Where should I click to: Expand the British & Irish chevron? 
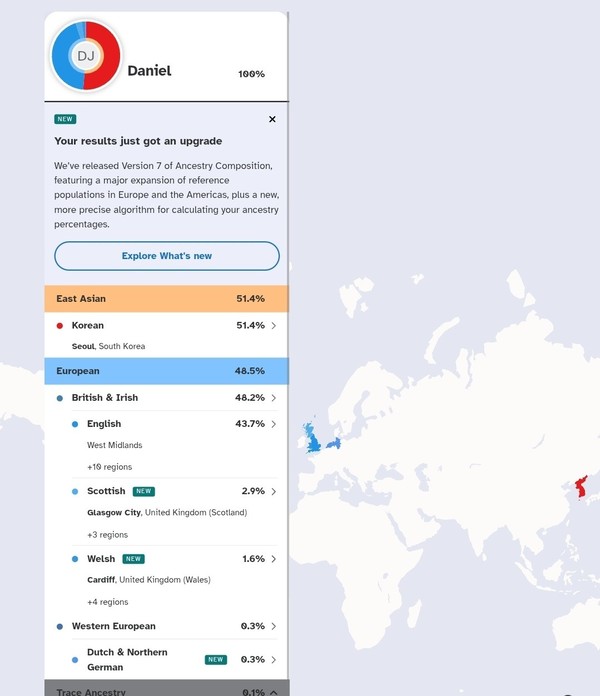point(274,398)
